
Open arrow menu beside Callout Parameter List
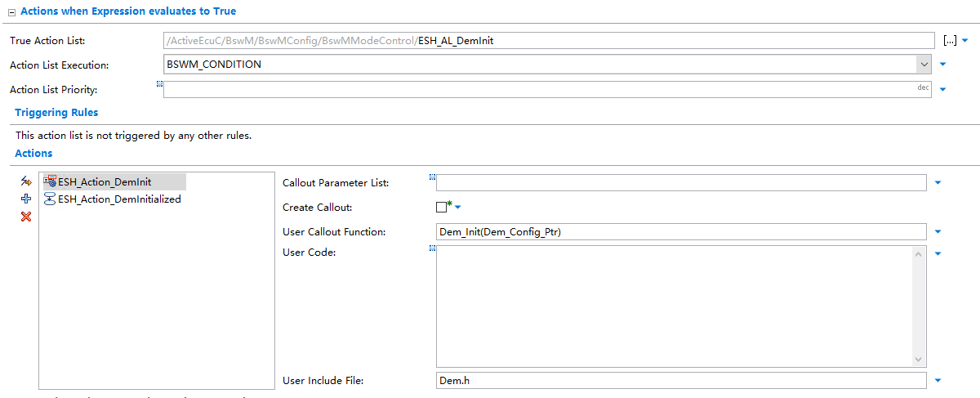pyautogui.click(x=938, y=183)
